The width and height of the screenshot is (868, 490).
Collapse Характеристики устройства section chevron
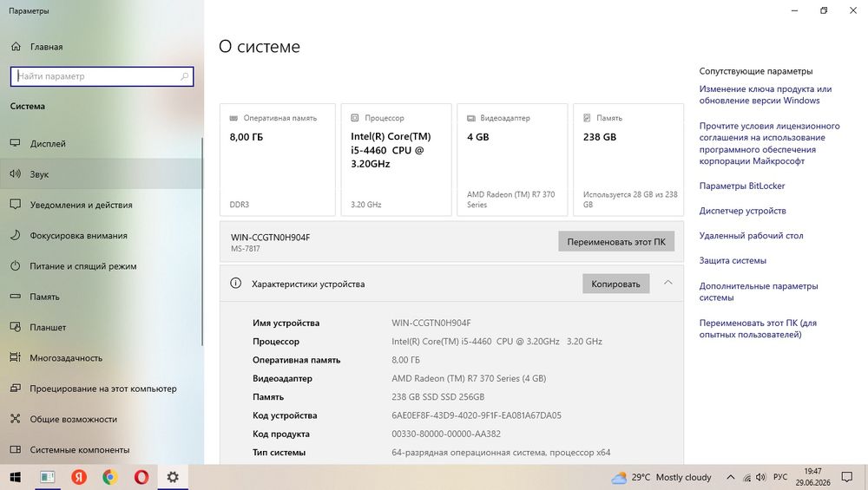(x=668, y=283)
